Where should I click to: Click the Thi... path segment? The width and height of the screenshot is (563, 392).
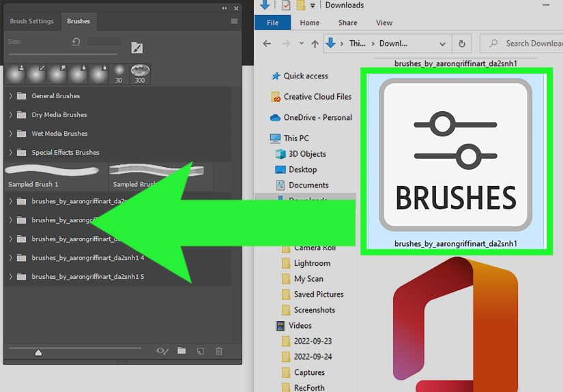[x=358, y=44]
